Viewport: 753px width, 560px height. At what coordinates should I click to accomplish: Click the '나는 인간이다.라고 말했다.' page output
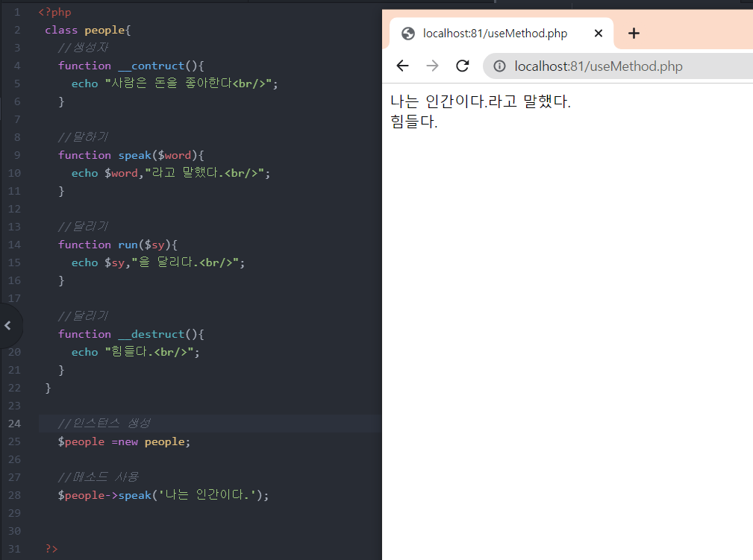[480, 101]
